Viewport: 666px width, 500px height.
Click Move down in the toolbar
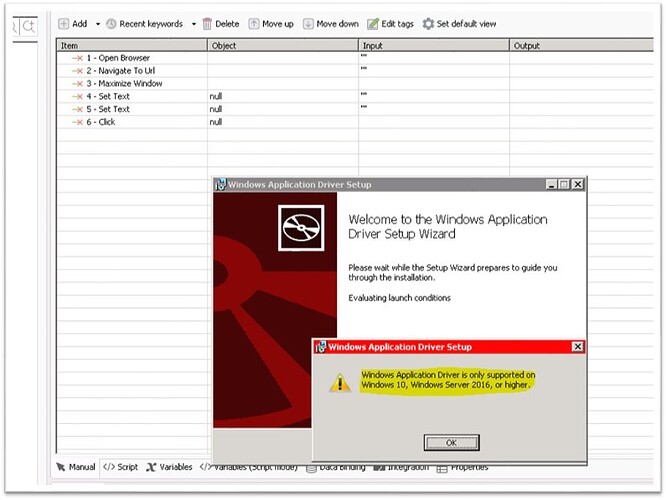(x=331, y=24)
